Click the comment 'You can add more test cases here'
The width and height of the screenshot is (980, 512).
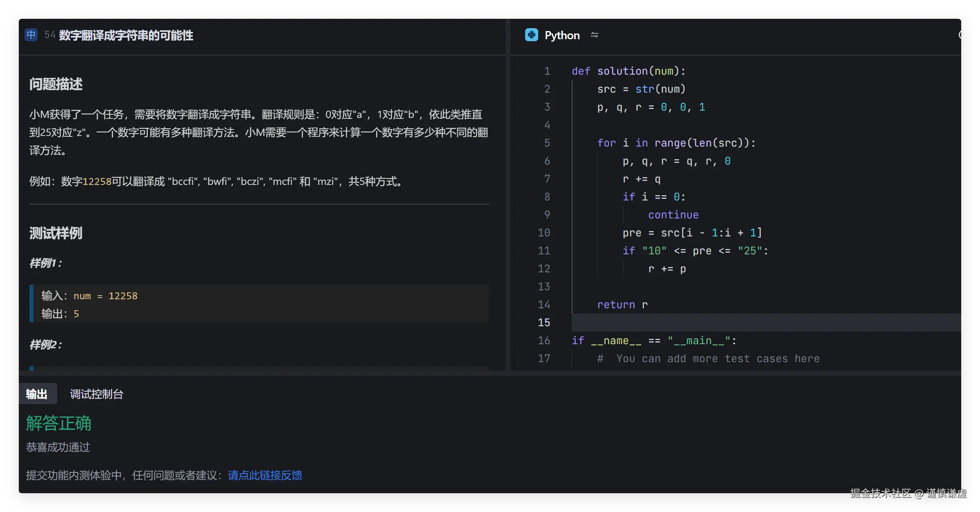[717, 358]
